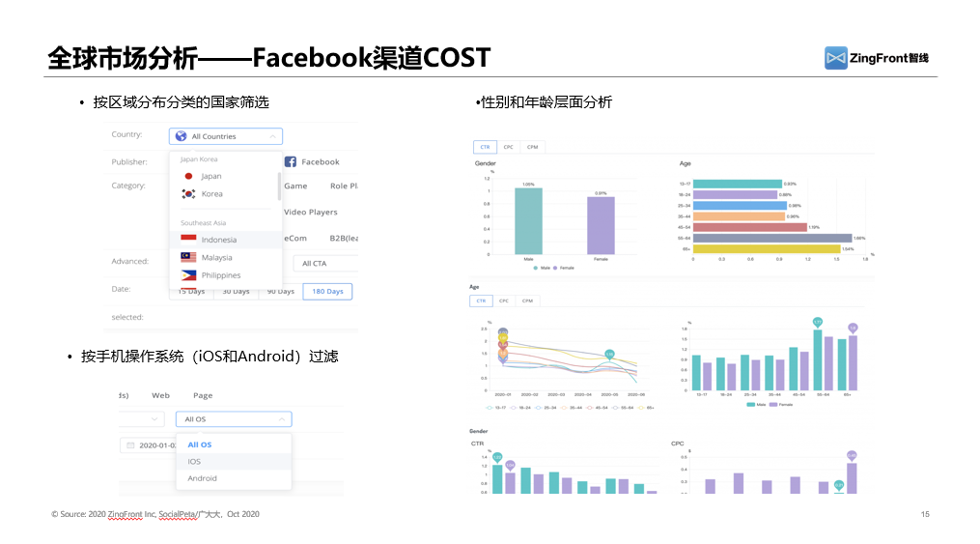Click the ZingFront logo in header
The width and height of the screenshot is (980, 544).
tap(877, 58)
